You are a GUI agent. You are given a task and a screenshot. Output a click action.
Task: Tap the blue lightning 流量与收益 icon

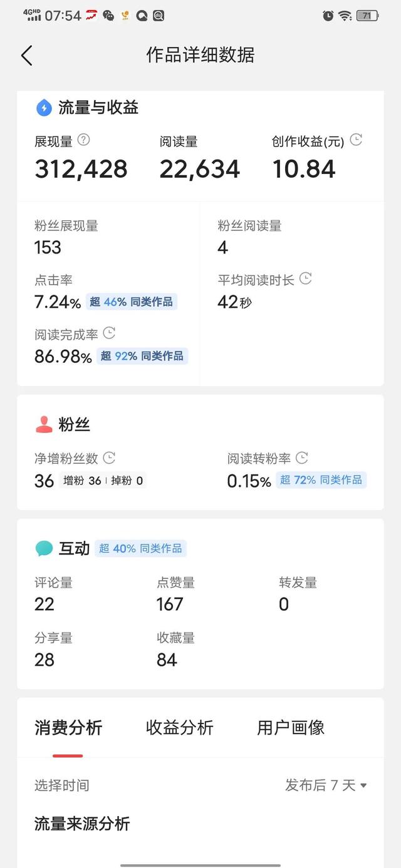[44, 108]
